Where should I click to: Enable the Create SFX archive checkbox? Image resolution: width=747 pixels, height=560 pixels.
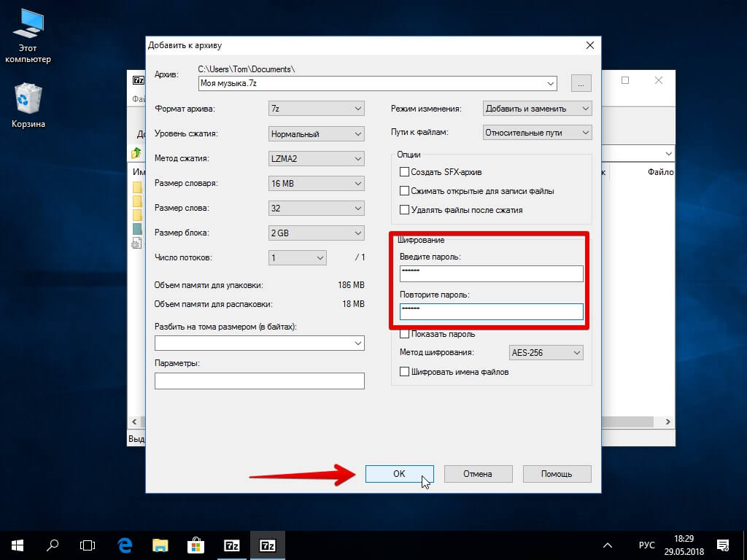[404, 172]
